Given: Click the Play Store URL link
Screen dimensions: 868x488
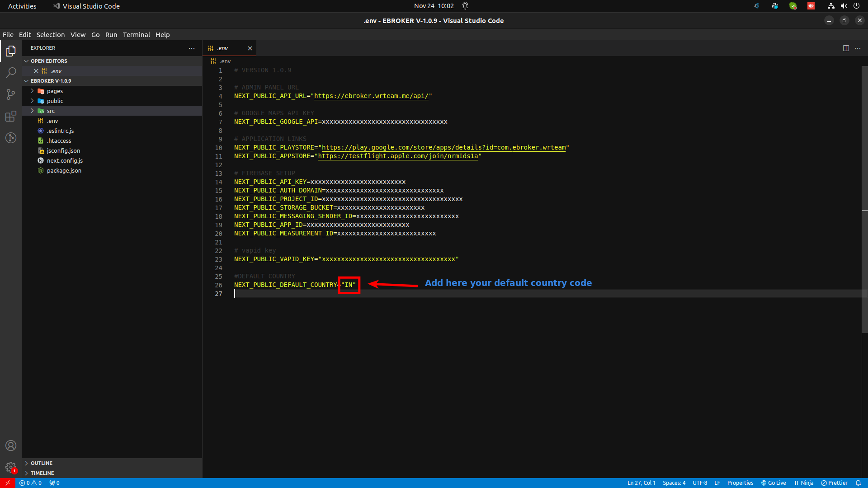Looking at the screenshot, I should pos(443,148).
